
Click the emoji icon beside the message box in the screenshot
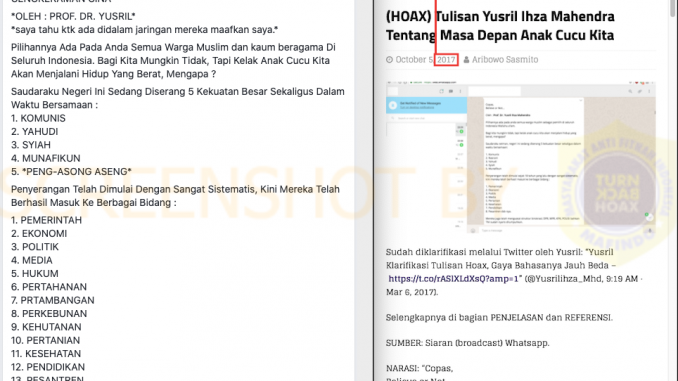pos(473,231)
